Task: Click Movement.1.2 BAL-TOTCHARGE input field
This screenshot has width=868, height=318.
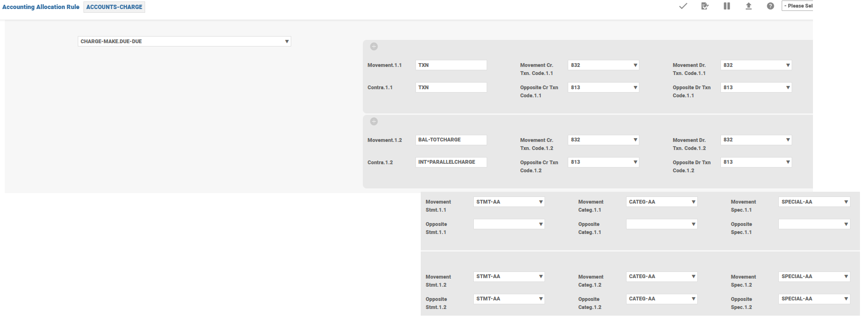Action: click(x=451, y=140)
